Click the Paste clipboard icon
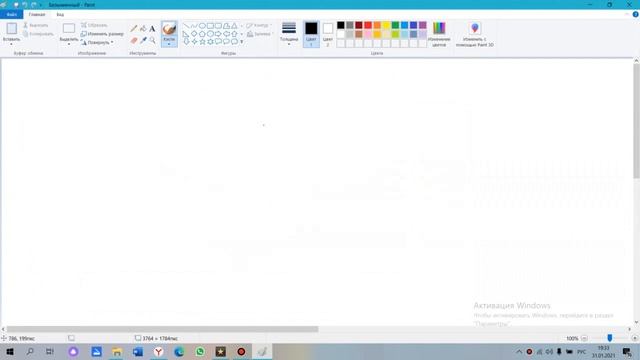640x360 pixels. click(11, 29)
